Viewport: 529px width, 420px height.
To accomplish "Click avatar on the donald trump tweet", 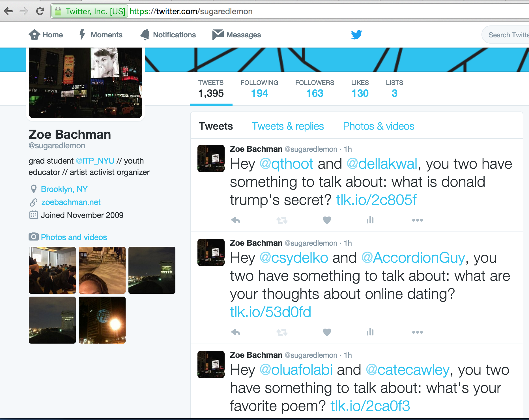I will pos(211,158).
